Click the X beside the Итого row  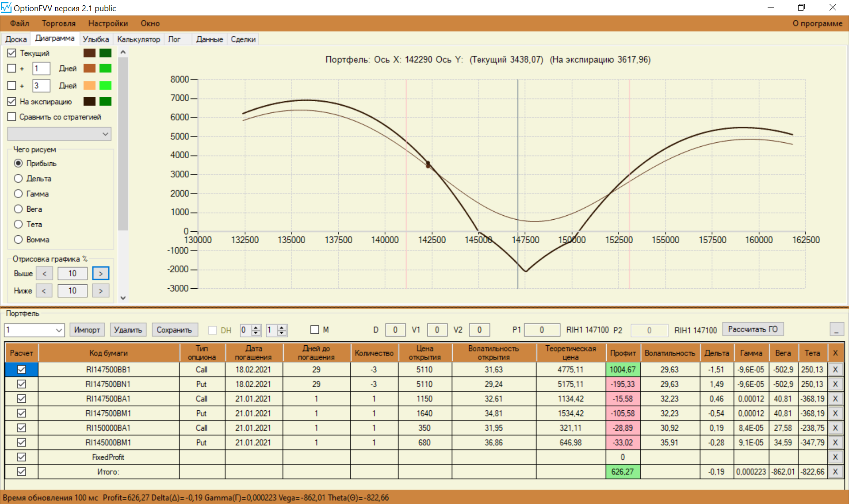[x=835, y=472]
